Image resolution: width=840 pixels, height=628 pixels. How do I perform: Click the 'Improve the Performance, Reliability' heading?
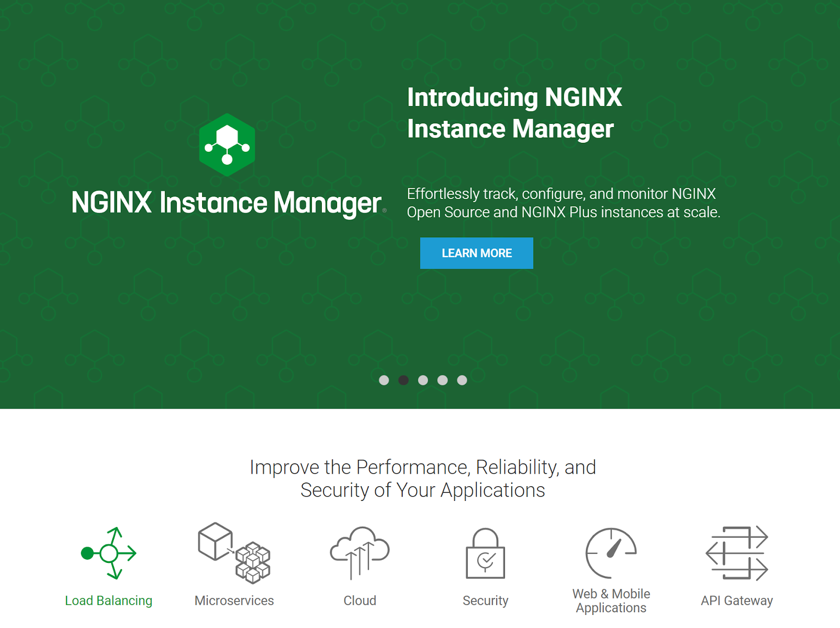[423, 478]
